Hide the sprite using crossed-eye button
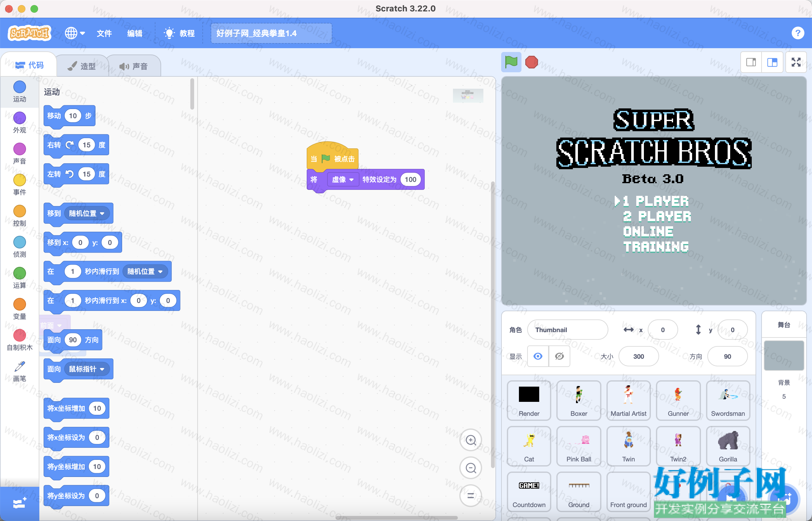 [x=560, y=356]
